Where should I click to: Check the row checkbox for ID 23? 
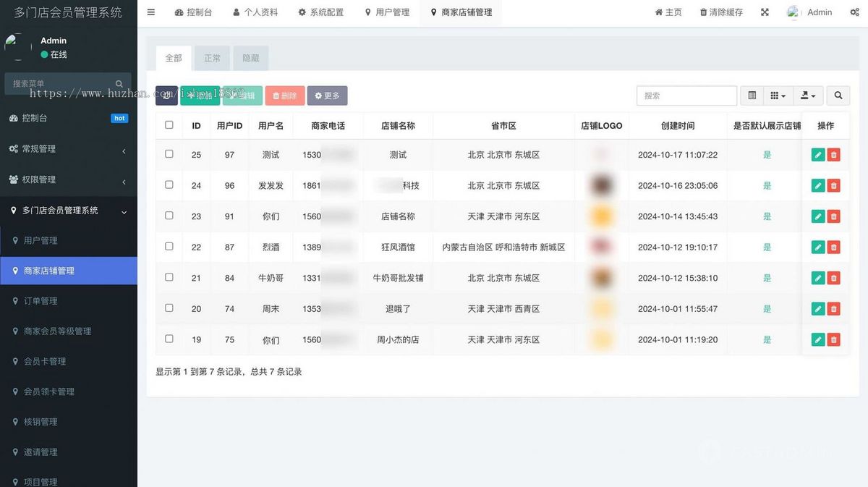169,216
